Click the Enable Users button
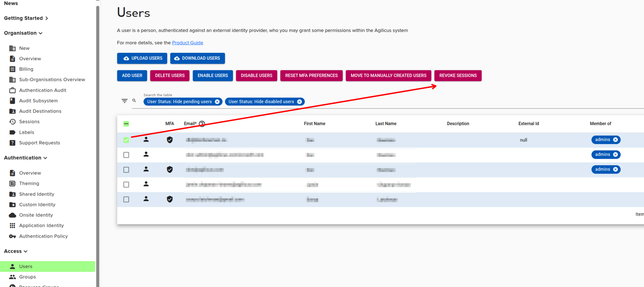This screenshot has width=644, height=287. point(213,76)
